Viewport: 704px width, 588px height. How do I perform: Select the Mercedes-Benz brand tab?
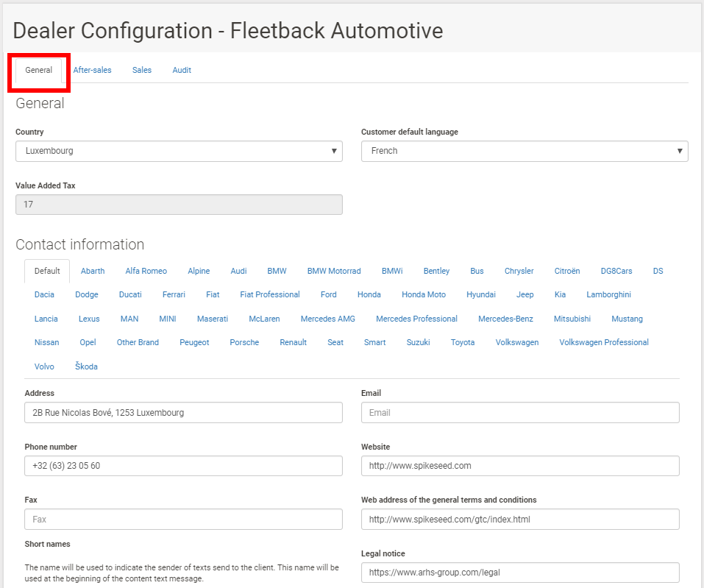[505, 319]
